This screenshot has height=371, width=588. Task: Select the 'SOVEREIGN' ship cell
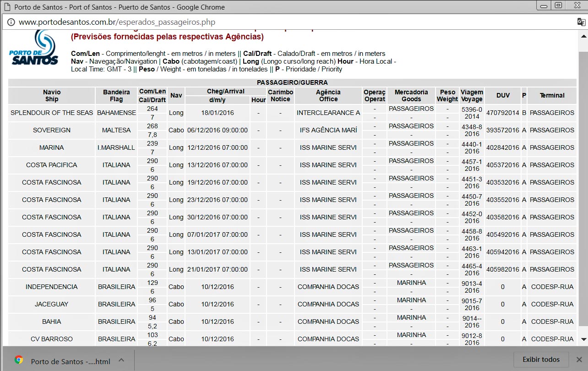(x=52, y=130)
